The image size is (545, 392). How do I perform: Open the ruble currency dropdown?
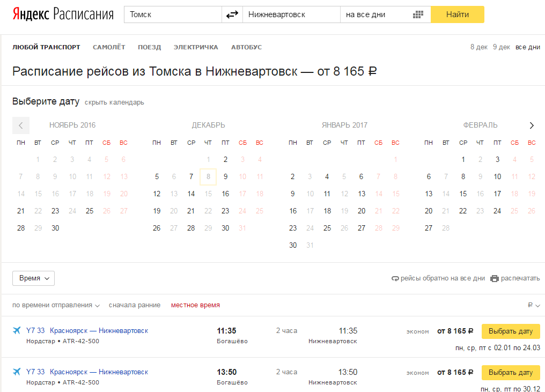click(x=534, y=305)
